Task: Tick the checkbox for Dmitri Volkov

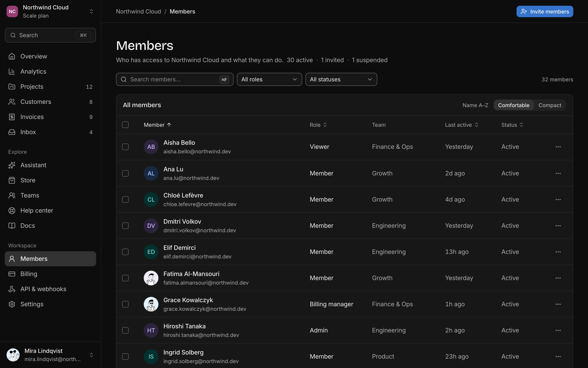Action: tap(125, 226)
